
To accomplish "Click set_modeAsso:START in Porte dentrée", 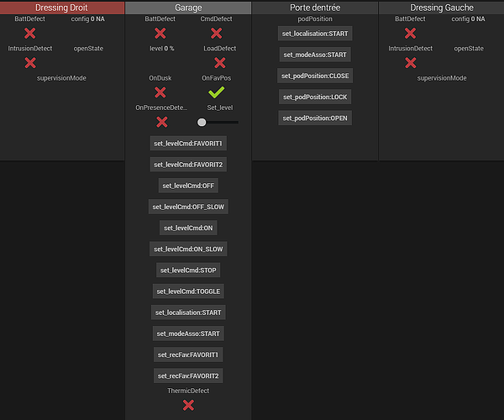I will point(315,55).
